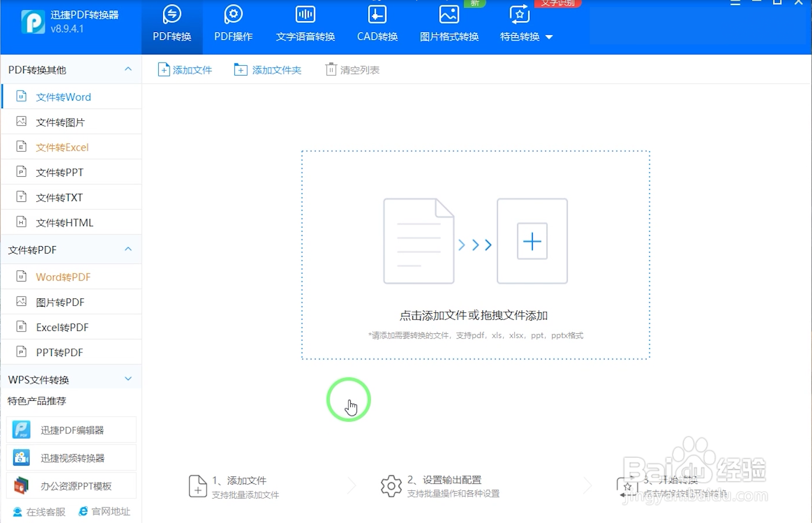Click the icon beside Word转PDF
812x523 pixels.
tap(22, 276)
